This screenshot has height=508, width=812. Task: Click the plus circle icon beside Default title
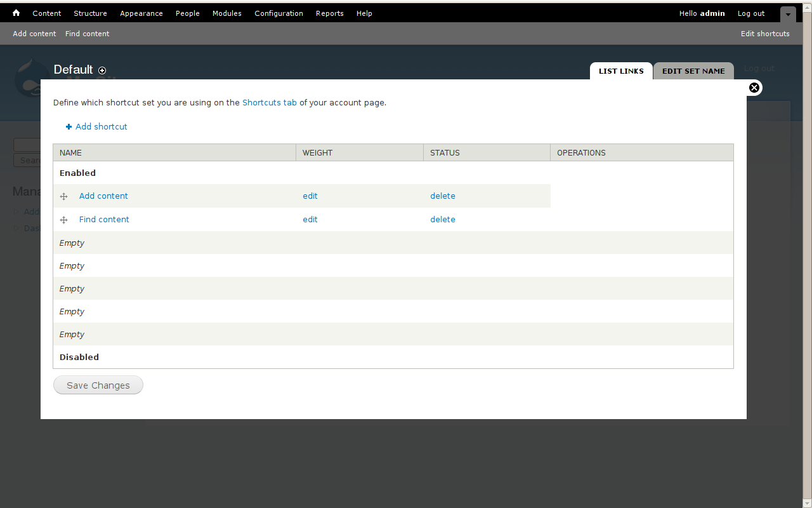(102, 70)
